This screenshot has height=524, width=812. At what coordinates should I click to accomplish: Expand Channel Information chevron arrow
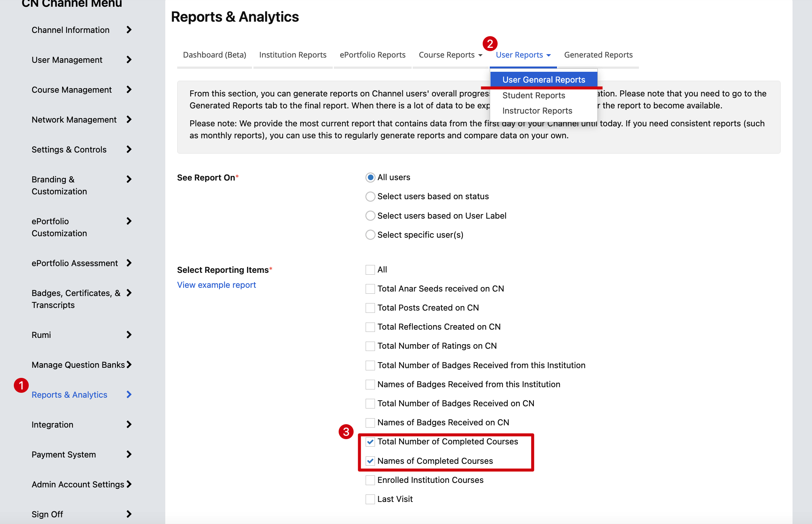pyautogui.click(x=129, y=30)
